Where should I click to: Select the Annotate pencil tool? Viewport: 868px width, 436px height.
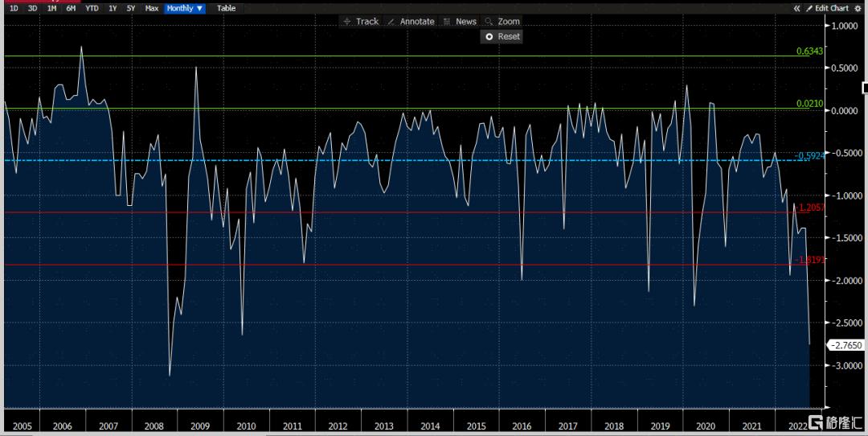410,21
